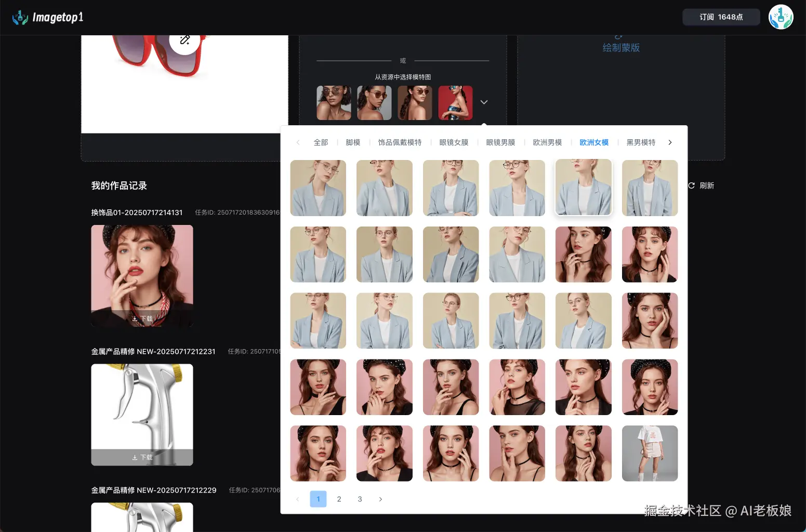The height and width of the screenshot is (532, 806).
Task: Select first blue blazer model in third row
Action: tap(318, 321)
